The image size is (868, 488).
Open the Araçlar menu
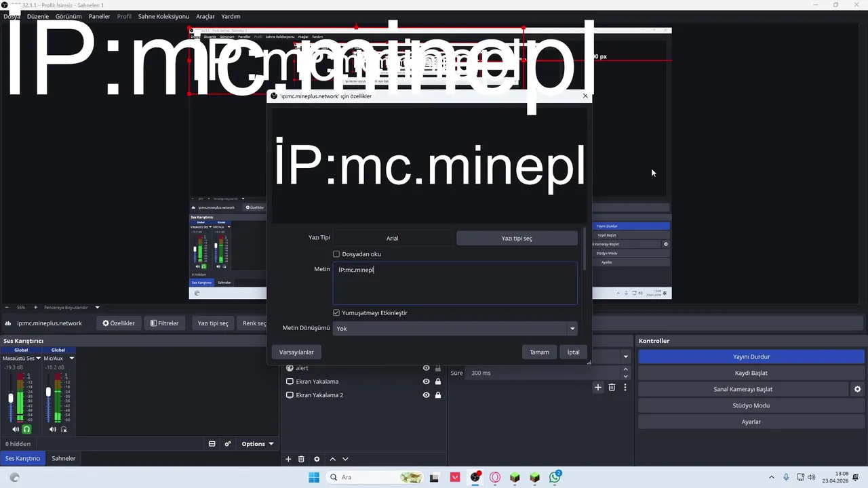[205, 16]
